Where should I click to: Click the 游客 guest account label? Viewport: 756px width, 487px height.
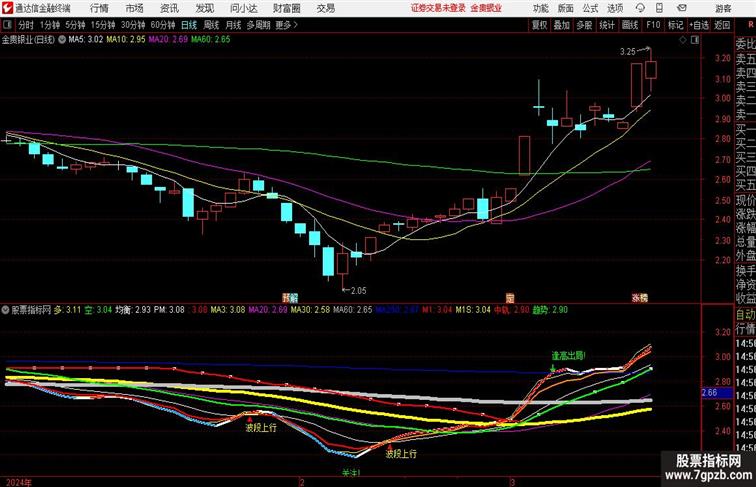point(723,8)
